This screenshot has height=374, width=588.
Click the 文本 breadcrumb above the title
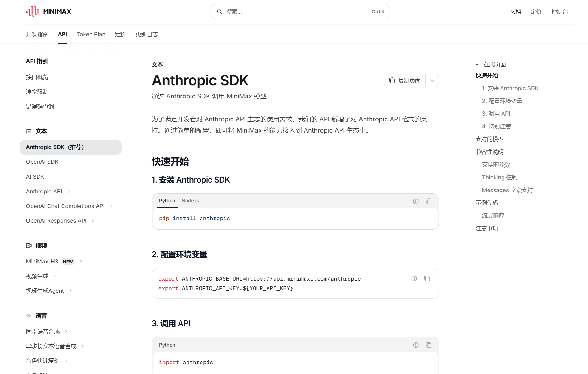point(157,65)
